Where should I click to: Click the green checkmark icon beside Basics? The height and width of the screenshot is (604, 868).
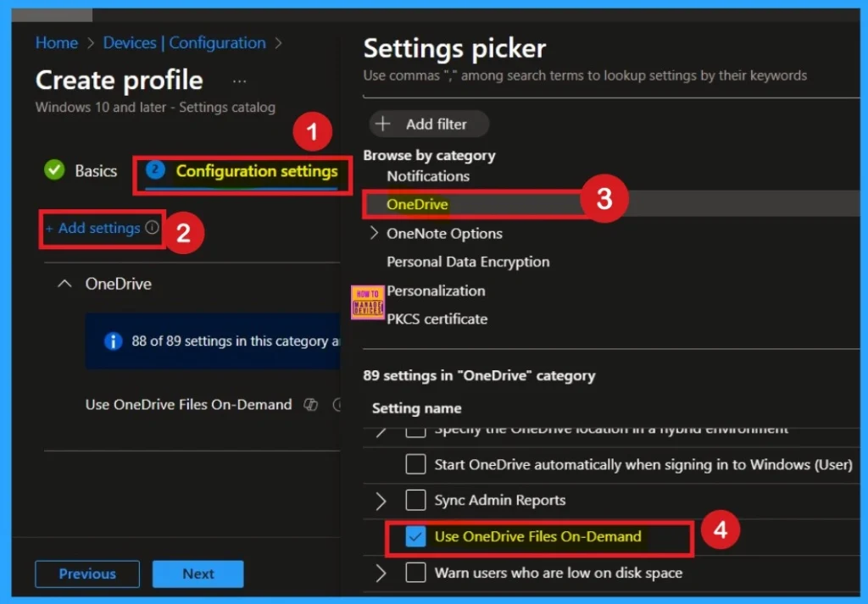[54, 170]
